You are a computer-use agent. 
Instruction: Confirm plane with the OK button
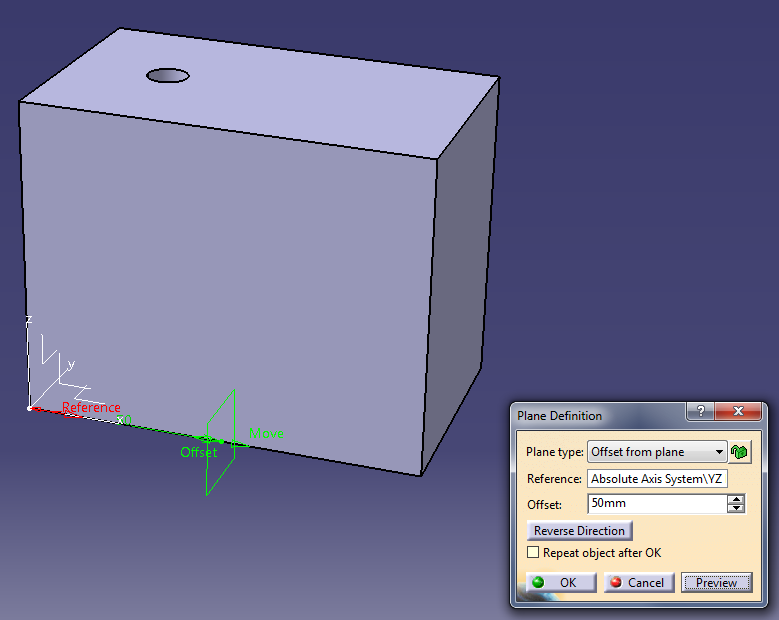tap(561, 582)
